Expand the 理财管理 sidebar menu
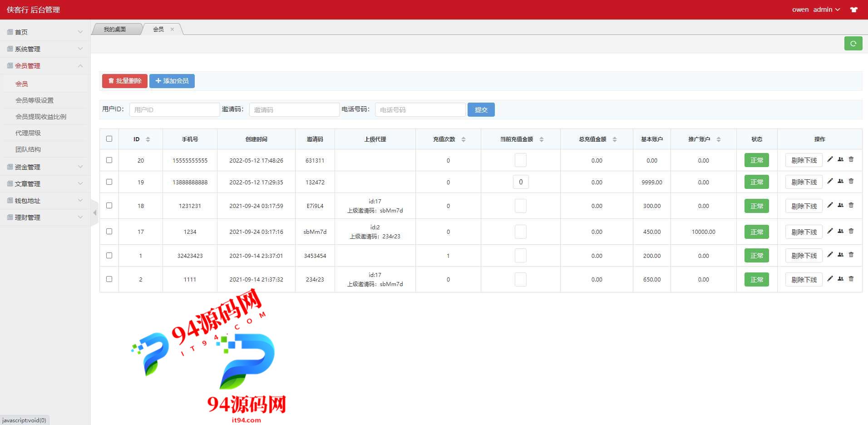 pos(45,217)
